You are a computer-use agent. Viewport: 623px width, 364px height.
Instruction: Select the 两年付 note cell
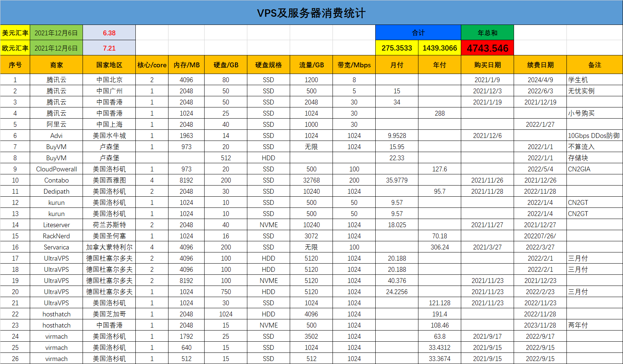[595, 325]
